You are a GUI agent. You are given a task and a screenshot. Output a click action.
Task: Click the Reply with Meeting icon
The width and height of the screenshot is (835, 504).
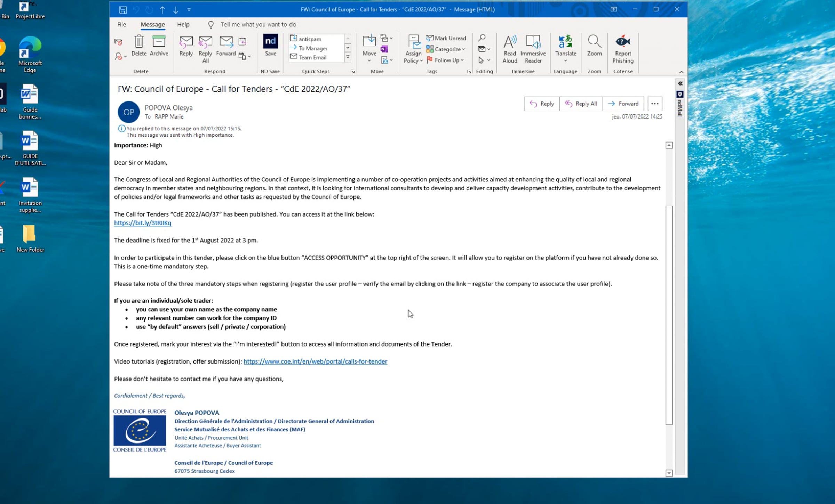(x=242, y=42)
